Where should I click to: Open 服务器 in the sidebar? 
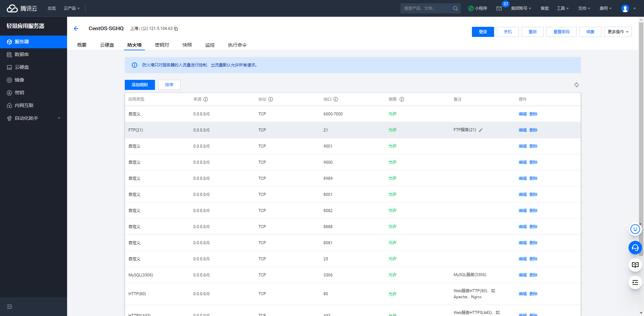click(34, 42)
